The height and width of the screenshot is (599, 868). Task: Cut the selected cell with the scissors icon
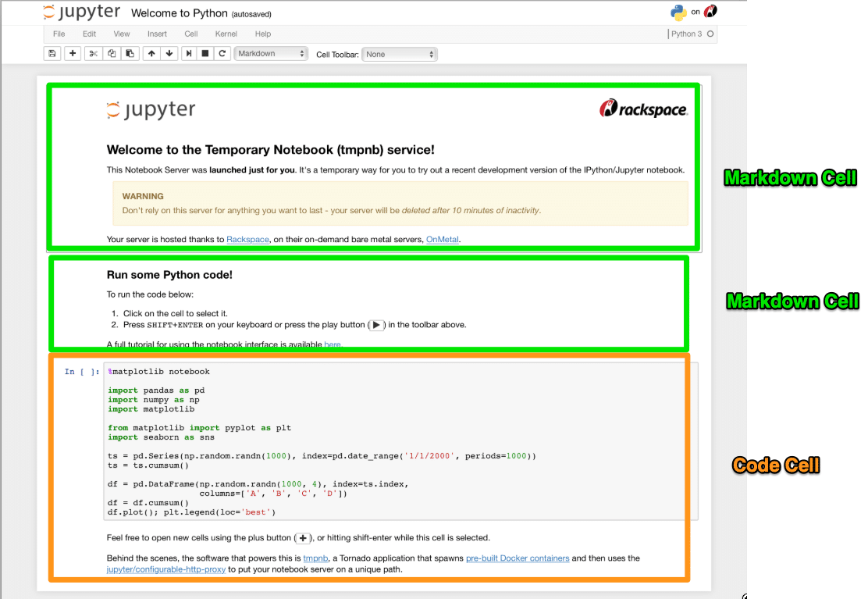[93, 54]
